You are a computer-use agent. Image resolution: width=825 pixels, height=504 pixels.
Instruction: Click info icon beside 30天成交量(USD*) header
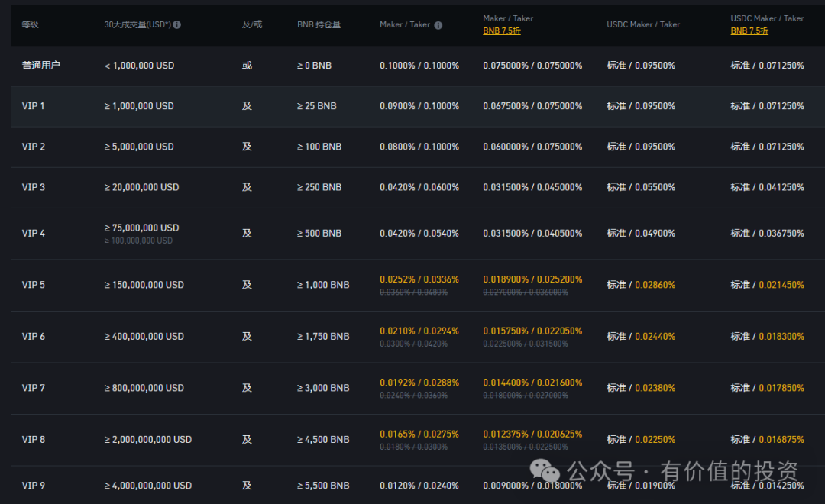[176, 24]
